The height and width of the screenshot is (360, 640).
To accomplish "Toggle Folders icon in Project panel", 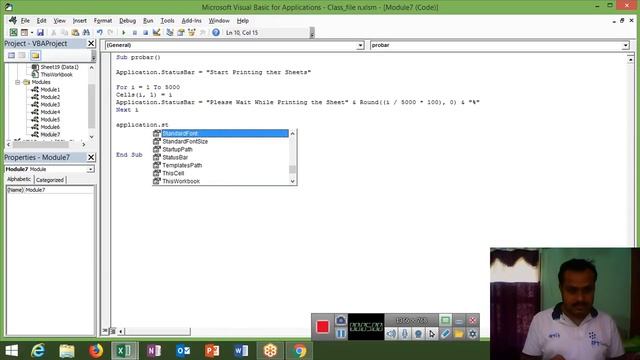I will pyautogui.click(x=35, y=55).
